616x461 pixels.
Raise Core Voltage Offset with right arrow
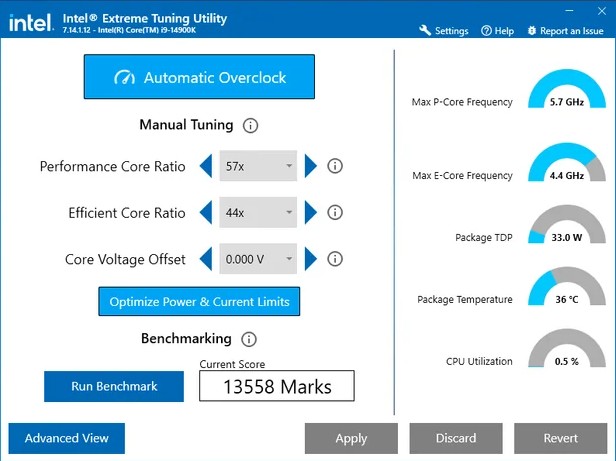point(310,259)
